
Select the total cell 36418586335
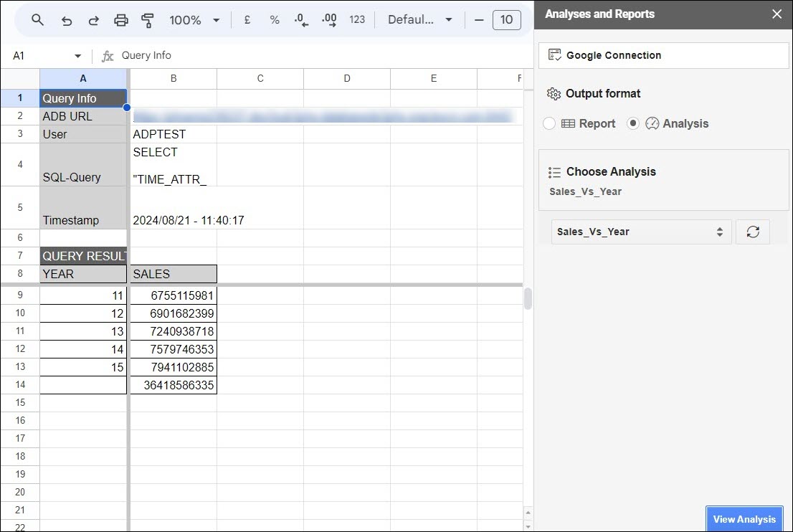click(x=174, y=385)
